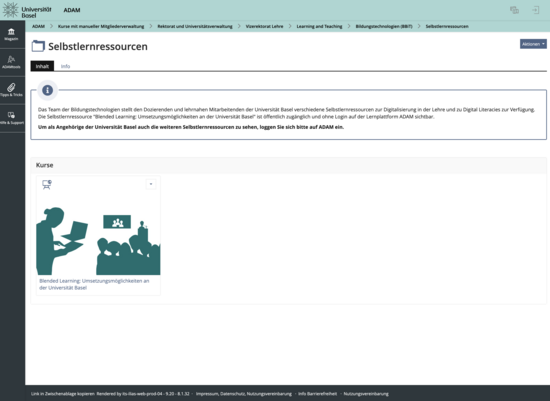This screenshot has width=550, height=401.
Task: Expand the Aktionen dropdown
Action: 533,44
